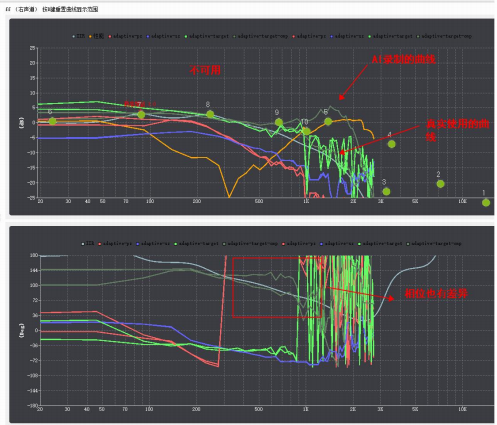This screenshot has height=425, width=497.
Task: Select EQ node 2 on the gain chart
Action: [441, 184]
